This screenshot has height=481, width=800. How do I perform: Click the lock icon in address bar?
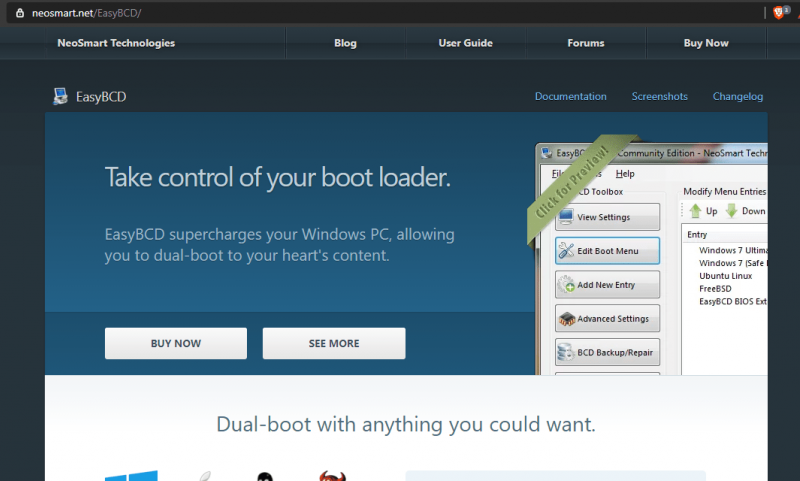[x=20, y=13]
